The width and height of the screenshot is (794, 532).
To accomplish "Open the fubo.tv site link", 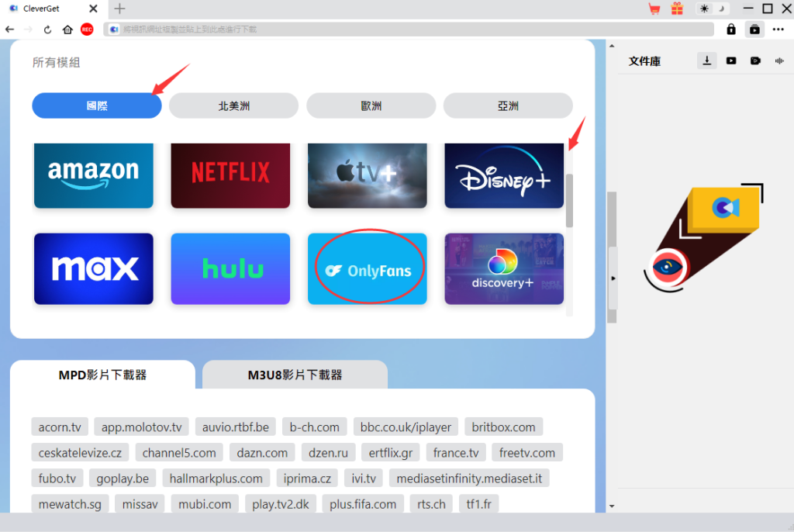I will click(x=57, y=478).
